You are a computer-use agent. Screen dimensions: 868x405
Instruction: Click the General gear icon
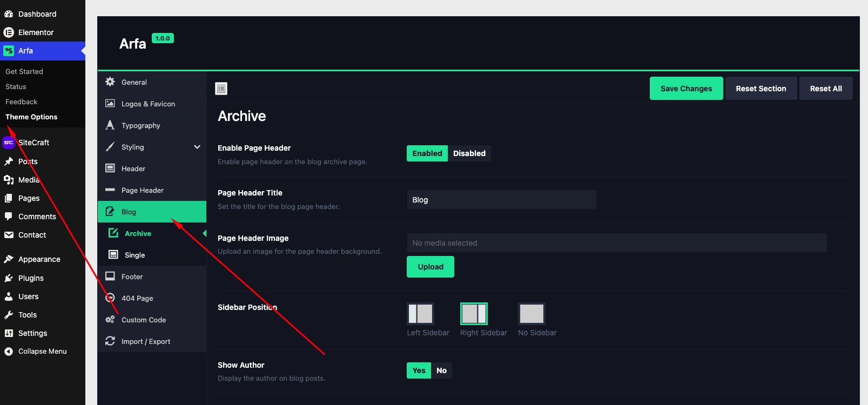click(110, 82)
